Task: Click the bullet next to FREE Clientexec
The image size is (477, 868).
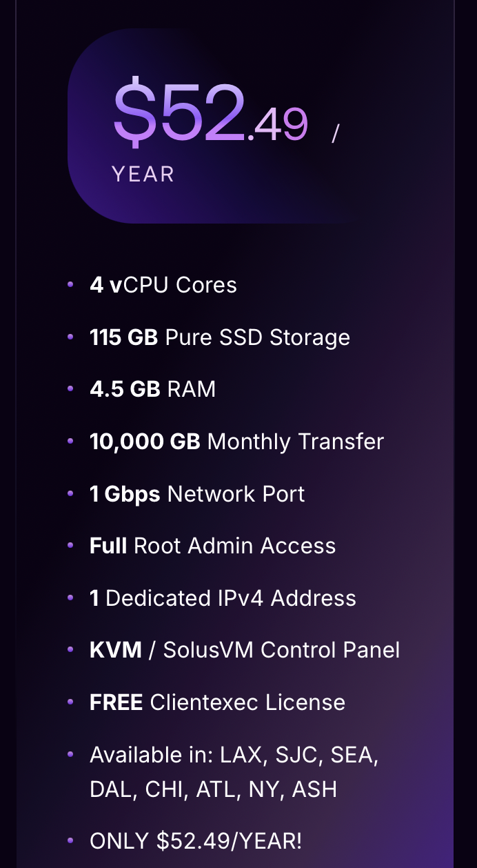Action: (x=70, y=702)
